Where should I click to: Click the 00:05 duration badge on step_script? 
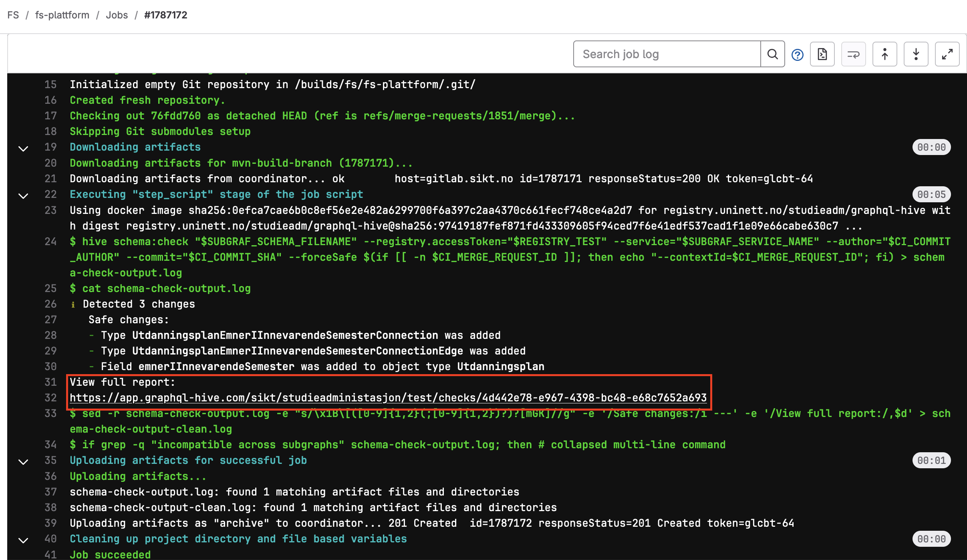point(932,194)
